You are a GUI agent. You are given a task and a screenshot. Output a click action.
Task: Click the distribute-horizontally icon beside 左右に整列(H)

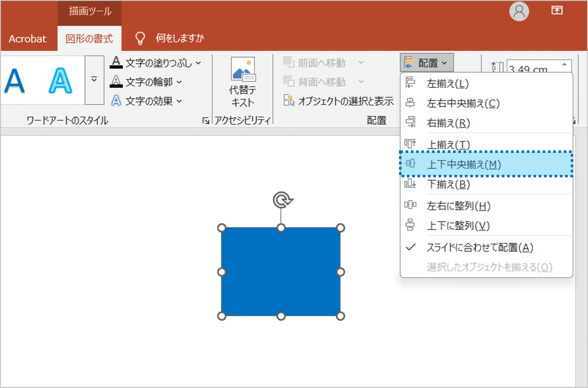point(410,205)
